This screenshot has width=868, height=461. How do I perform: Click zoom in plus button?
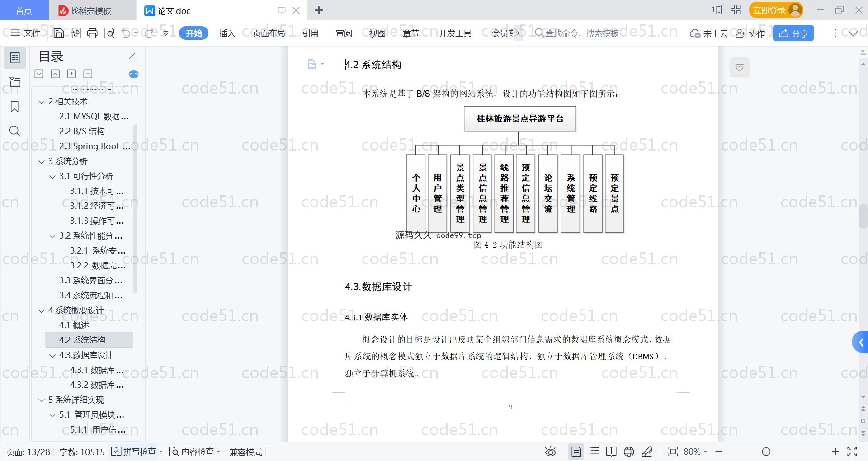835,452
